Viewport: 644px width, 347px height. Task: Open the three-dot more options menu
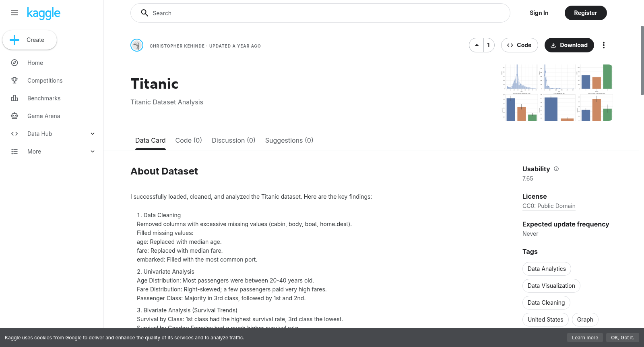tap(603, 45)
